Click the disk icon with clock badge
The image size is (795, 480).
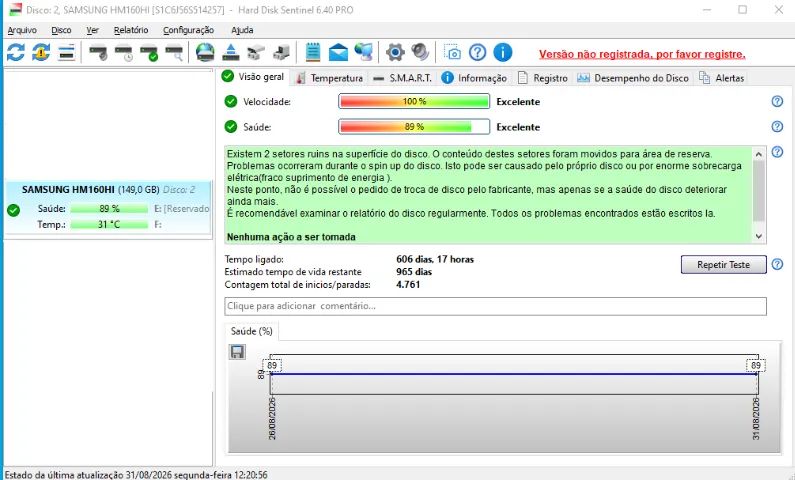123,52
